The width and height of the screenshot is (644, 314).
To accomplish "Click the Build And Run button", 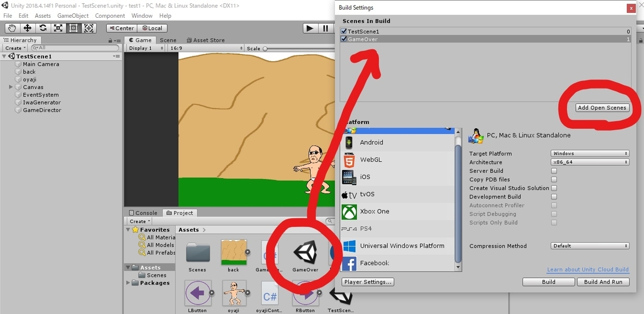I will pyautogui.click(x=603, y=282).
